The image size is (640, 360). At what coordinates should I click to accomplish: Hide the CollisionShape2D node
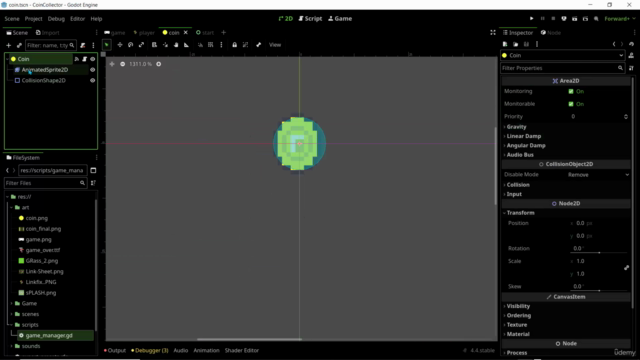[93, 80]
